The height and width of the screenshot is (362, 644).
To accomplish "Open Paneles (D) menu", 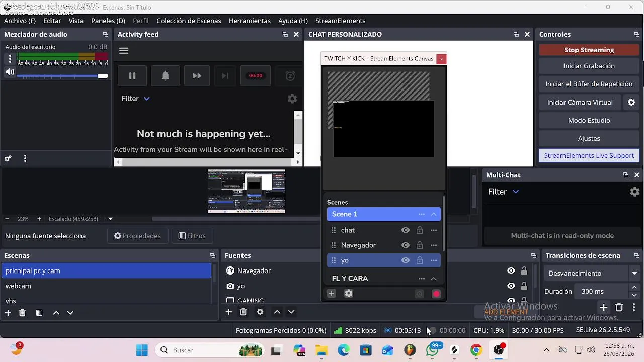I will tap(108, 21).
